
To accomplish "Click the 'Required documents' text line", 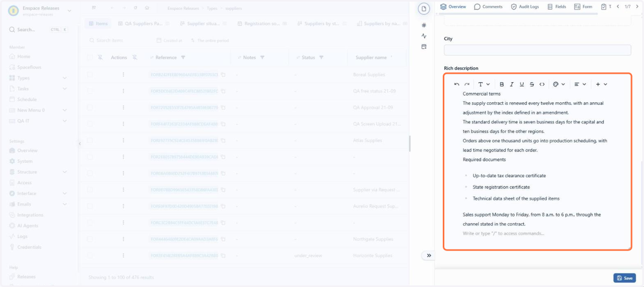I will (x=484, y=160).
